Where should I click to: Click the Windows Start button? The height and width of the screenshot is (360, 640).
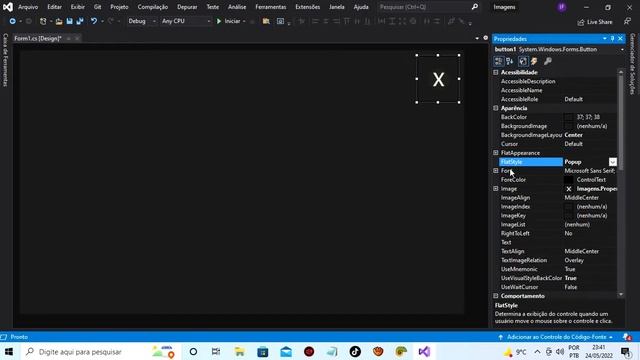[x=9, y=351]
